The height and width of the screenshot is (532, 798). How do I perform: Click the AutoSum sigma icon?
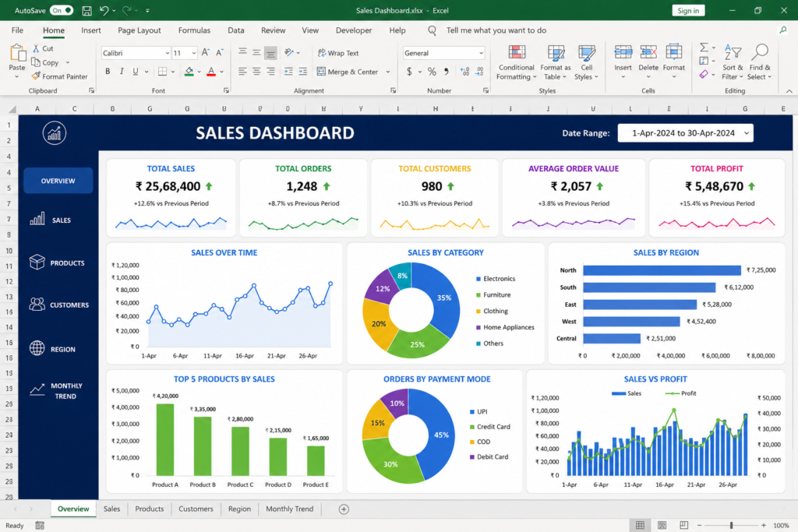pos(704,48)
